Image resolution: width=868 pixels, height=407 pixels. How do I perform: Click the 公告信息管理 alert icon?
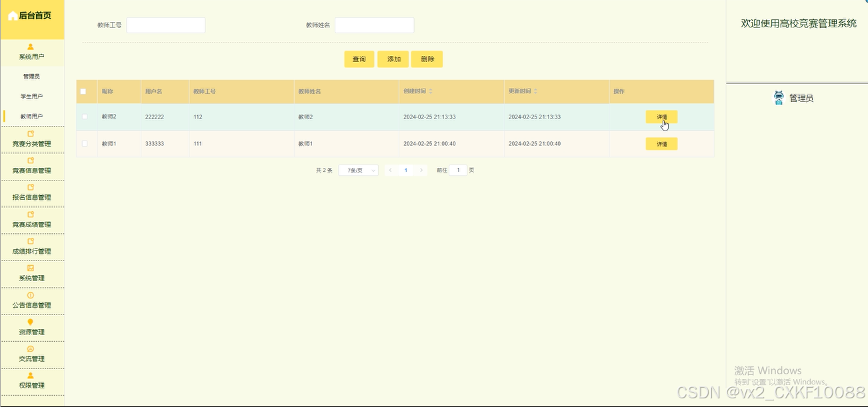pyautogui.click(x=31, y=295)
